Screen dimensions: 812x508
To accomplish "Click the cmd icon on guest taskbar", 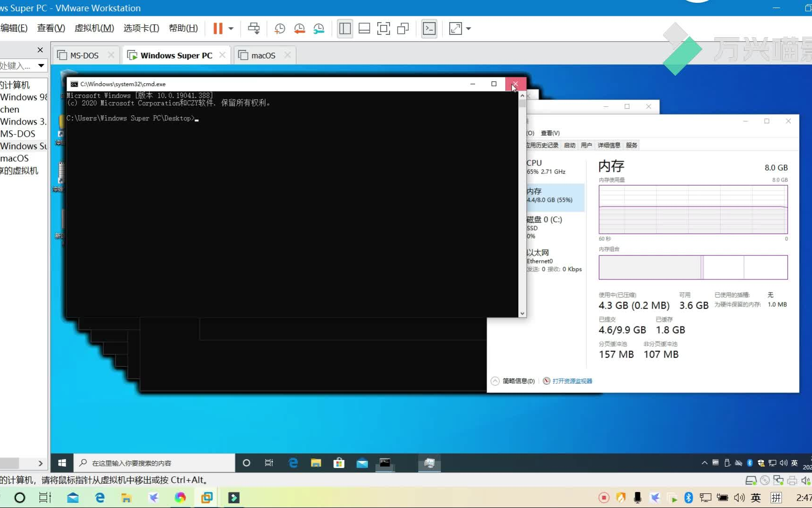I will (385, 463).
